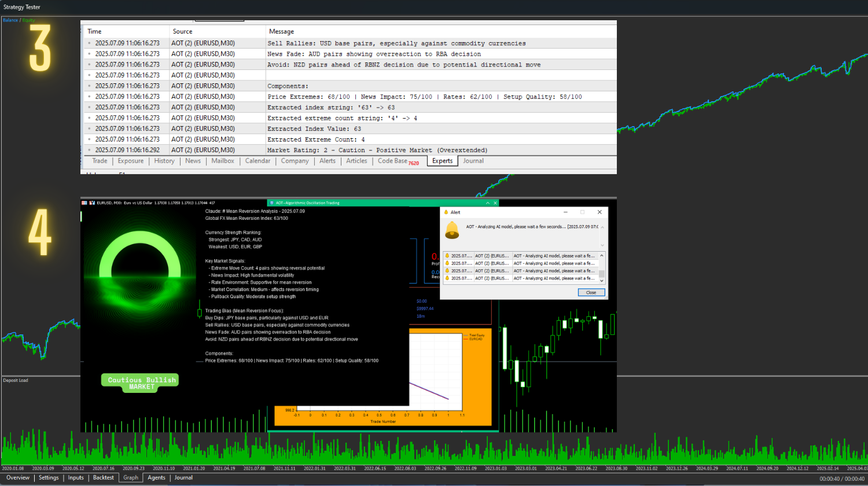Viewport: 868px width, 486px height.
Task: Click the chart grid icon beside EURUSD title
Action: (84, 203)
